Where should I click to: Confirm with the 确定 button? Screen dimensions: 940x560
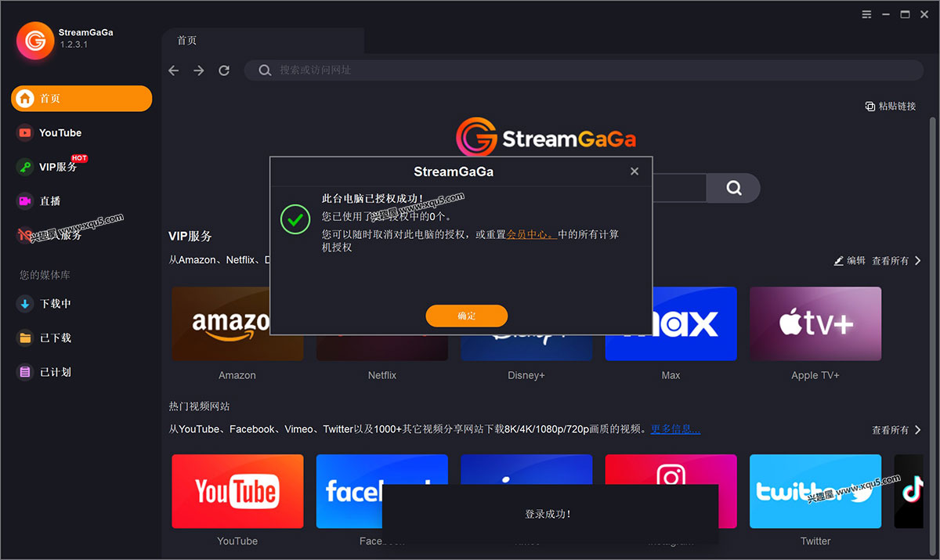tap(467, 316)
